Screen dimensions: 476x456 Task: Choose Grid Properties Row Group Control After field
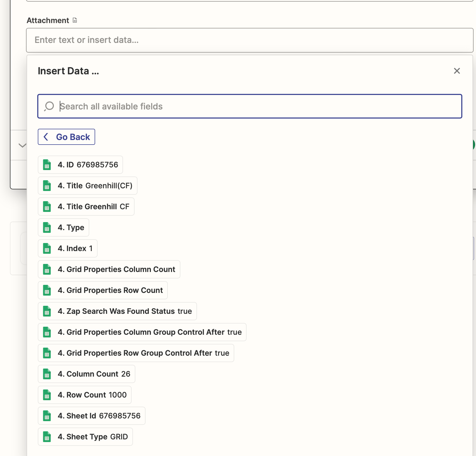[x=136, y=353]
